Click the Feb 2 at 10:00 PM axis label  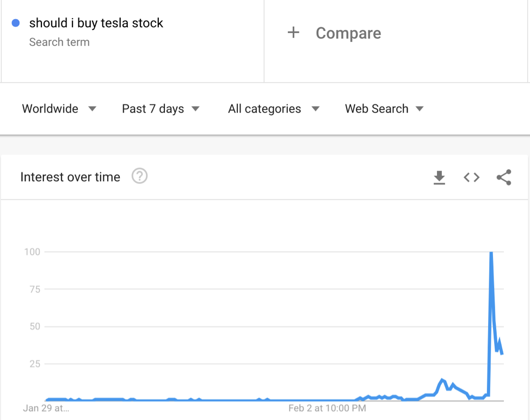(327, 408)
